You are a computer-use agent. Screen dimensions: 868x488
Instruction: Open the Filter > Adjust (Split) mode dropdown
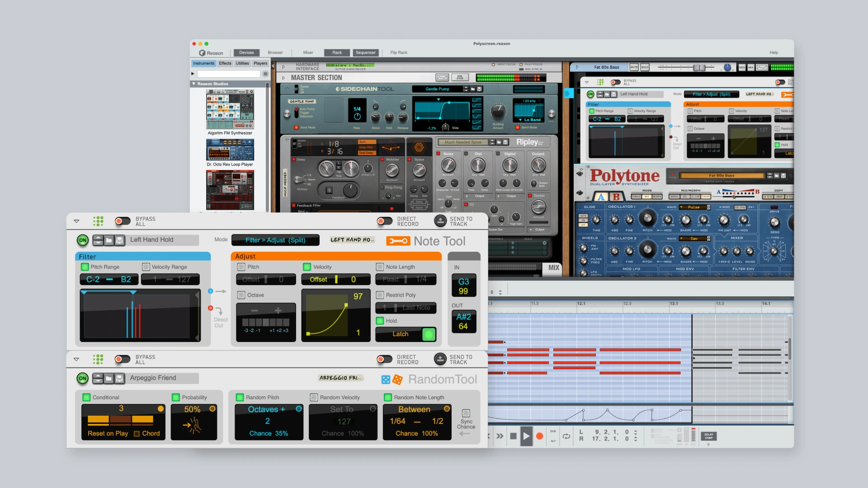[x=274, y=241]
